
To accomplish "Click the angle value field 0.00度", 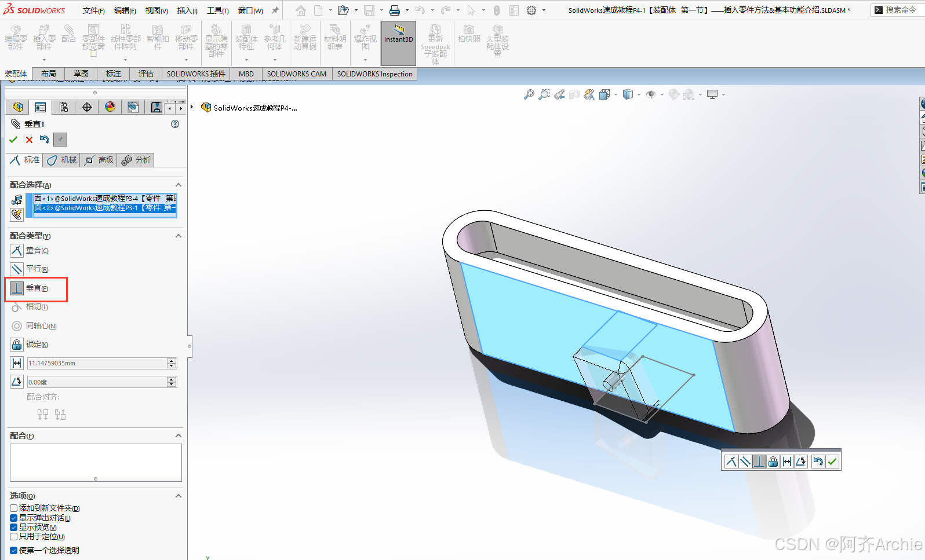I will pos(97,382).
